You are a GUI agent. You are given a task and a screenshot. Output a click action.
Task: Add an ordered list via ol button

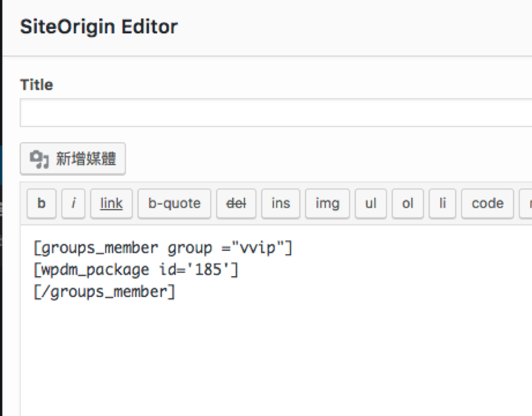(x=408, y=203)
